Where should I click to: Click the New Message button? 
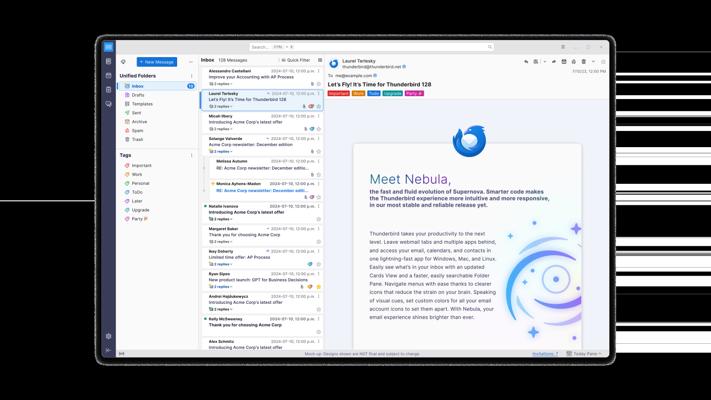coord(157,62)
